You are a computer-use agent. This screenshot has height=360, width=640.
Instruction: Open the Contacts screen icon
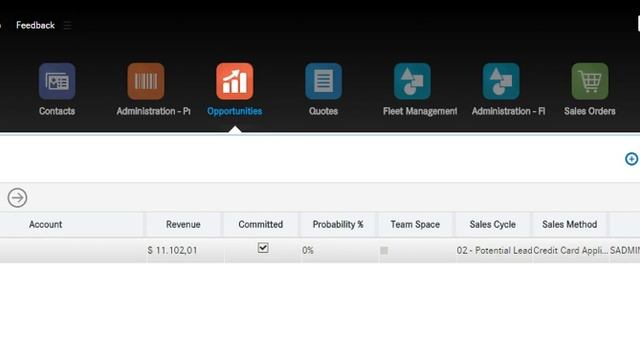[x=57, y=81]
